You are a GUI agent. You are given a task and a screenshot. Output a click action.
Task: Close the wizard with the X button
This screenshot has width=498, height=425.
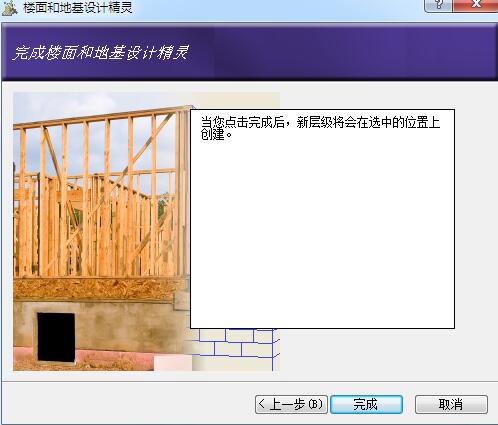(x=476, y=5)
